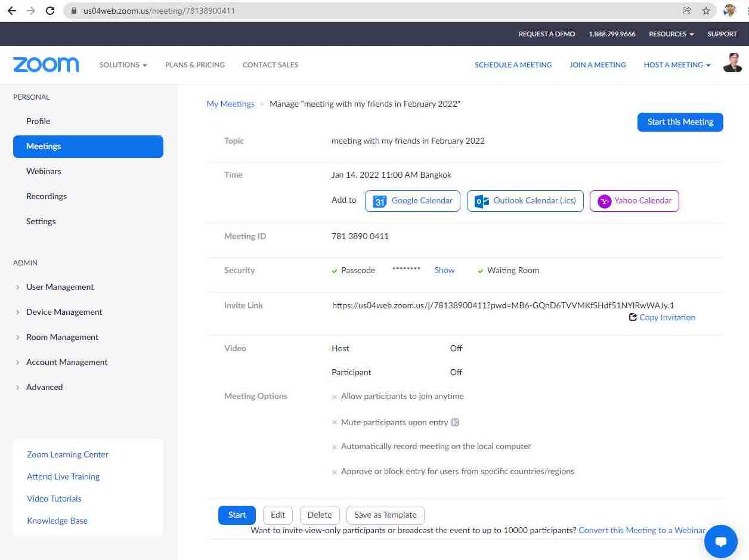Viewport: 749px width, 560px height.
Task: Open Settings in the personal sidebar
Action: pos(41,221)
